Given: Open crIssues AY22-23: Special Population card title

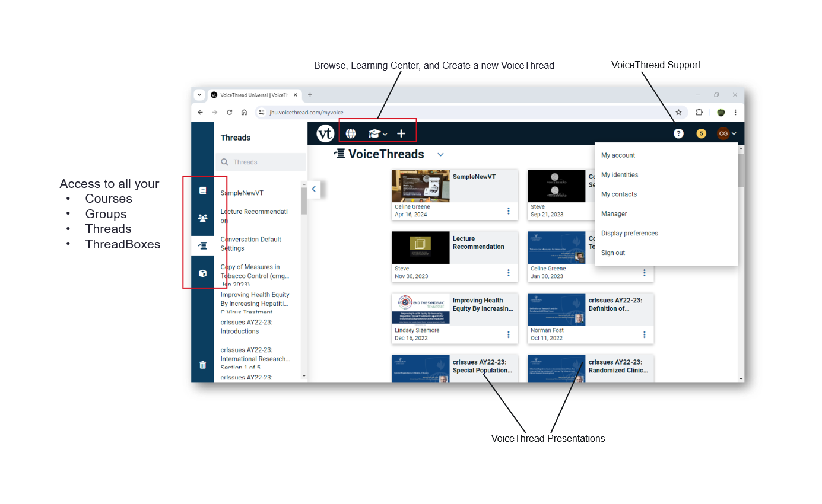Looking at the screenshot, I should tap(483, 366).
